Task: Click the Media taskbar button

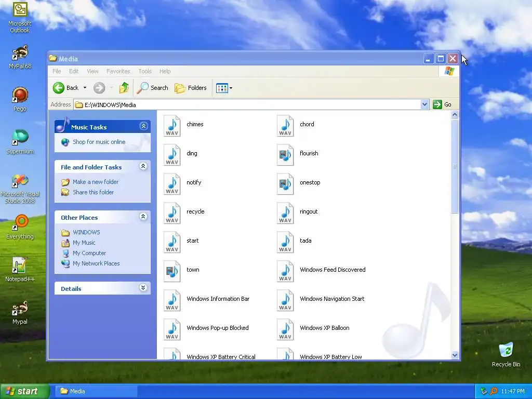Action: click(96, 391)
